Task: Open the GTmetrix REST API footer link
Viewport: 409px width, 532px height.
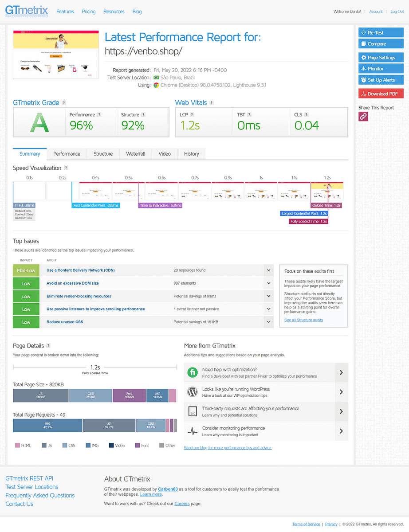Action: pyautogui.click(x=29, y=478)
